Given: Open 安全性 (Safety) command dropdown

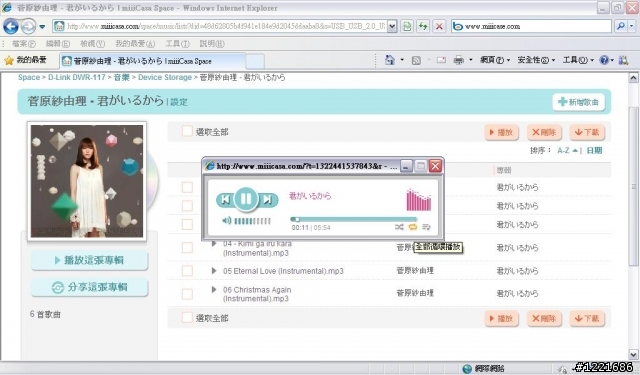Looking at the screenshot, I should point(536,60).
